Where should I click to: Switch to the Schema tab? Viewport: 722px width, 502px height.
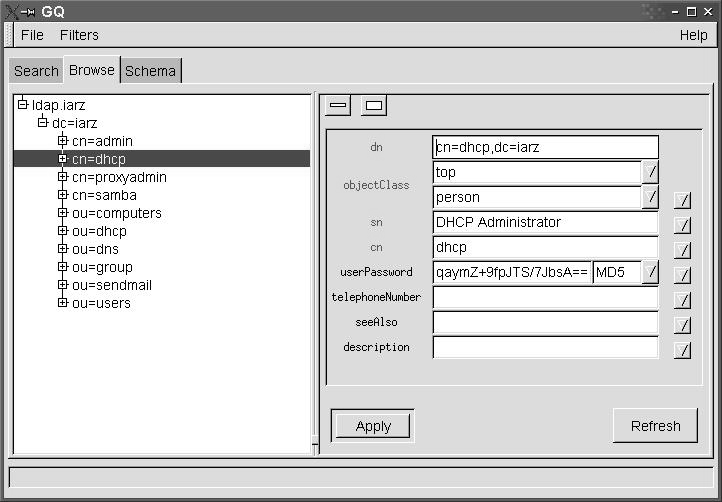(150, 71)
